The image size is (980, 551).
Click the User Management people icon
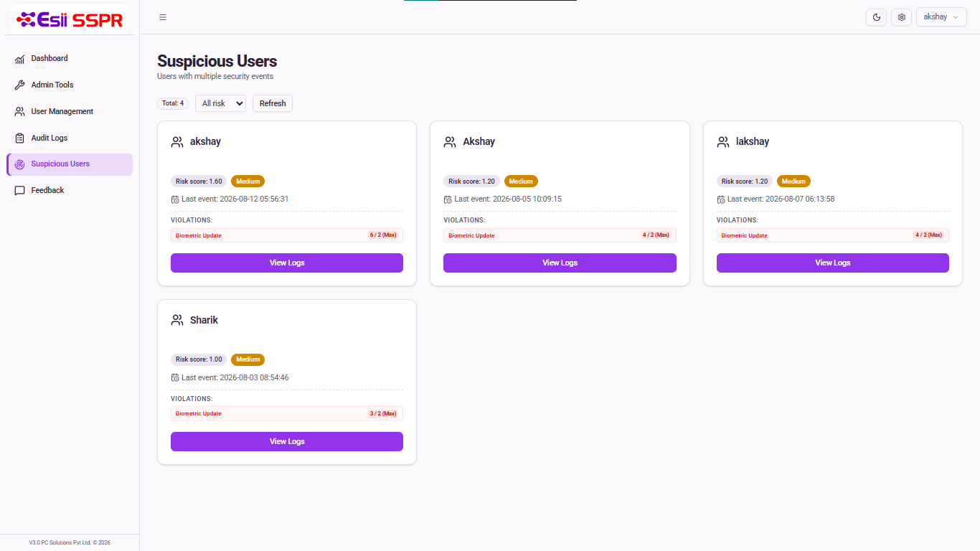point(20,112)
